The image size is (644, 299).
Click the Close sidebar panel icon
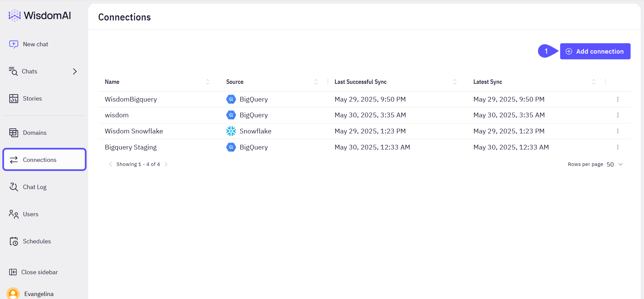point(13,272)
